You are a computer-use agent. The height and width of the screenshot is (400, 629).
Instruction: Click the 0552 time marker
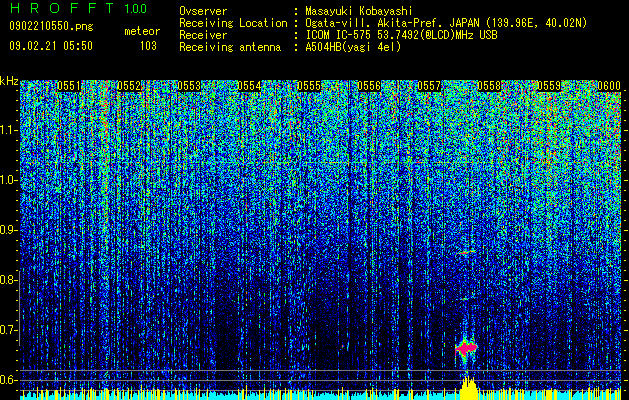coord(129,86)
